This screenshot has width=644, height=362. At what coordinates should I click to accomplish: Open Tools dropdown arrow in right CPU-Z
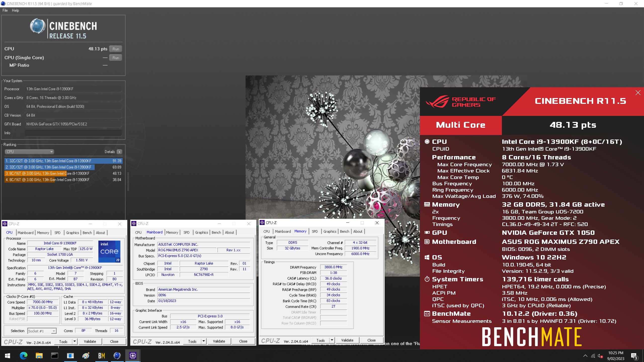coord(332,340)
